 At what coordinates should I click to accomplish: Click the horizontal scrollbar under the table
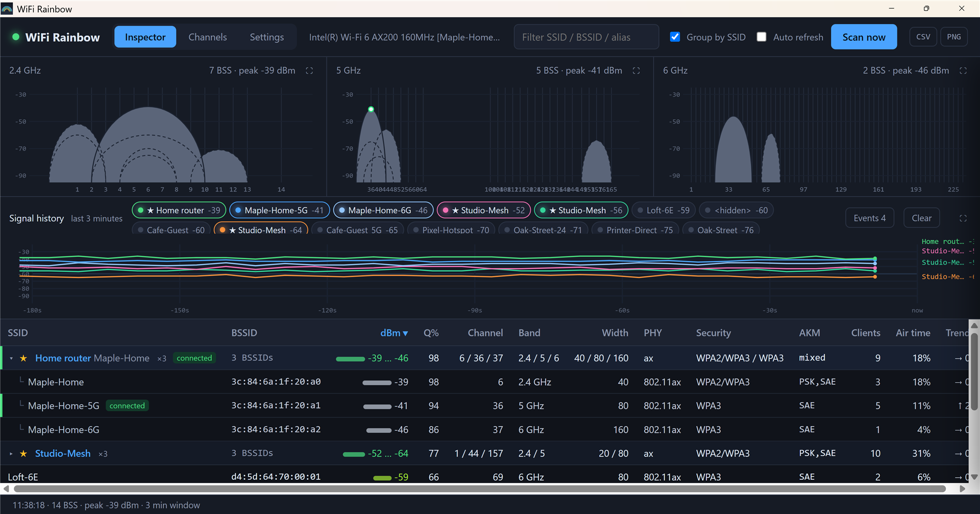click(480, 489)
